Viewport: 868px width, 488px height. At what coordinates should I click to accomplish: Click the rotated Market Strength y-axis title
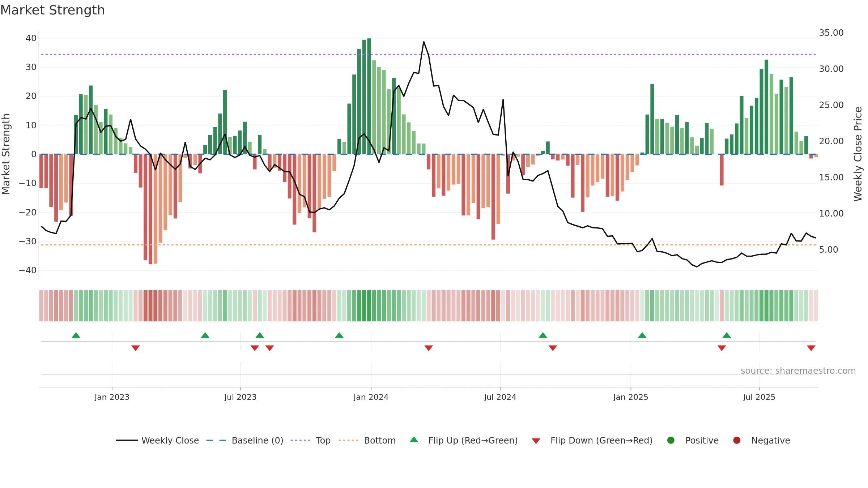click(6, 154)
